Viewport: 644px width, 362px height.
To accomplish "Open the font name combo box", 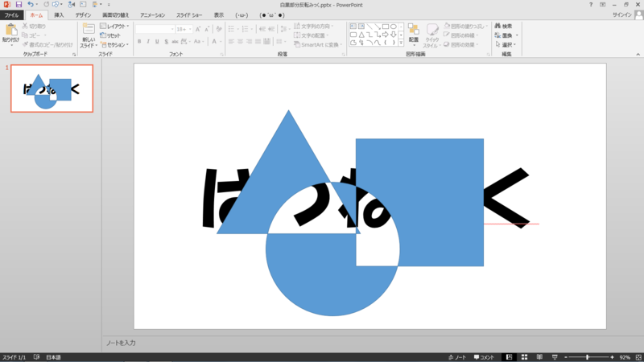I will [x=155, y=29].
